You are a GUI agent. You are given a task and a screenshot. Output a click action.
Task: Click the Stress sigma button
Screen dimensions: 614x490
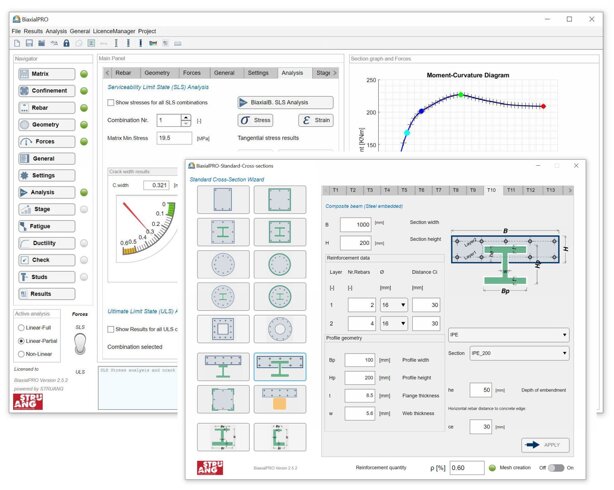255,120
